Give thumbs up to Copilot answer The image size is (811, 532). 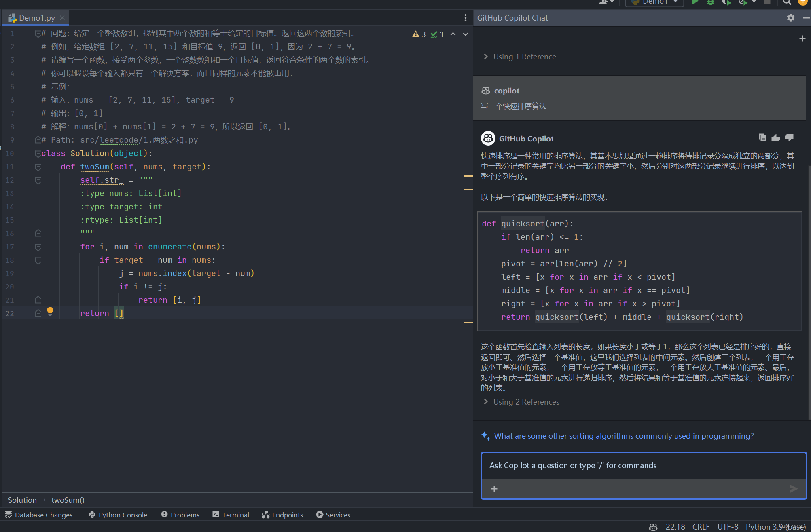[x=776, y=138]
